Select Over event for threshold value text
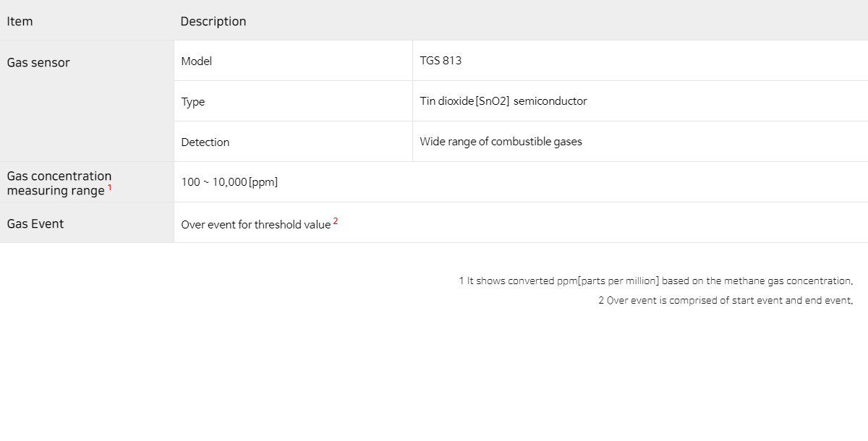Screen dimensions: 868x441 [x=256, y=225]
